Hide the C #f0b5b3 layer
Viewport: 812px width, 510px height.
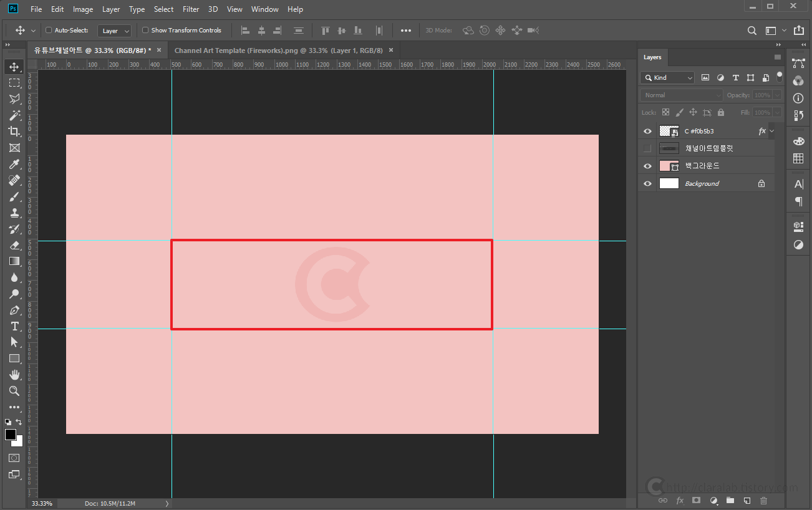(x=647, y=132)
